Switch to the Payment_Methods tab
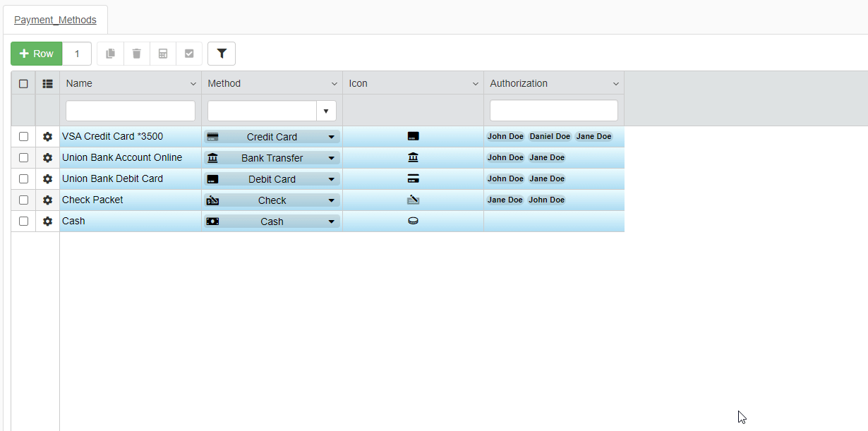Viewport: 868px width, 431px height. click(55, 20)
